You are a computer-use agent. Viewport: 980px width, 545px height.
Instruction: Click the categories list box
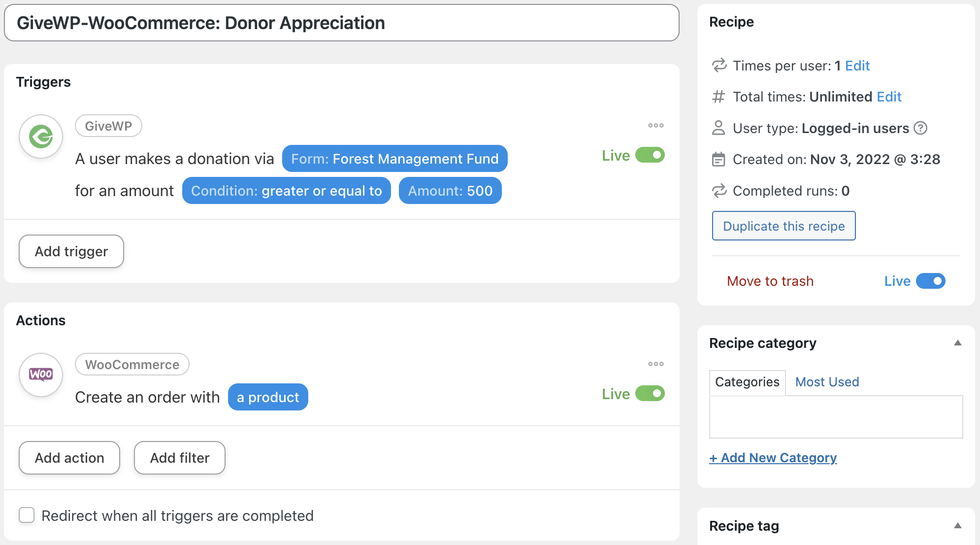tap(836, 417)
